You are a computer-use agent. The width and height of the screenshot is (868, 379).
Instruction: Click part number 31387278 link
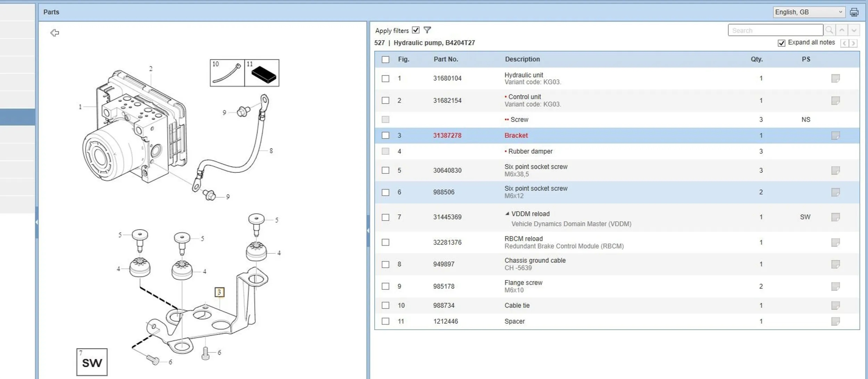[447, 136]
